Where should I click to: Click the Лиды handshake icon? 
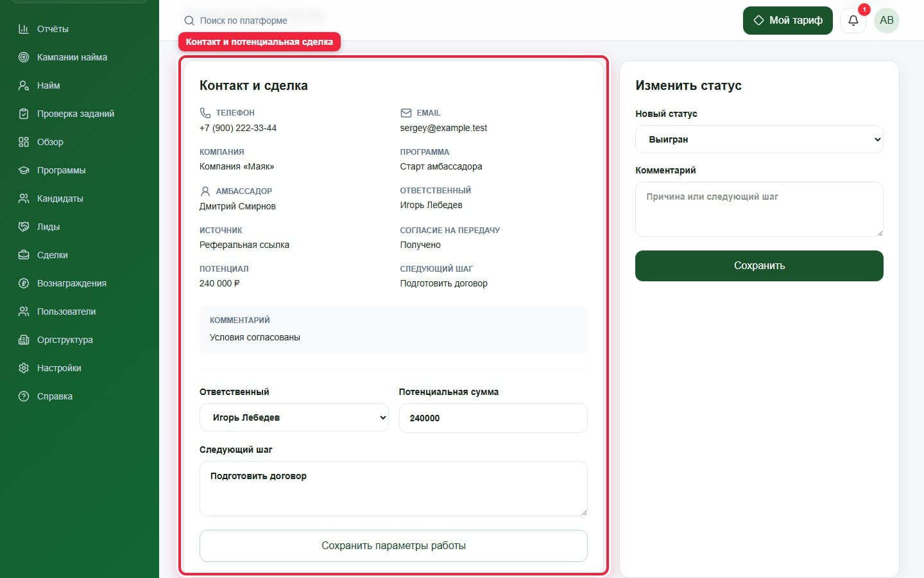tap(24, 227)
